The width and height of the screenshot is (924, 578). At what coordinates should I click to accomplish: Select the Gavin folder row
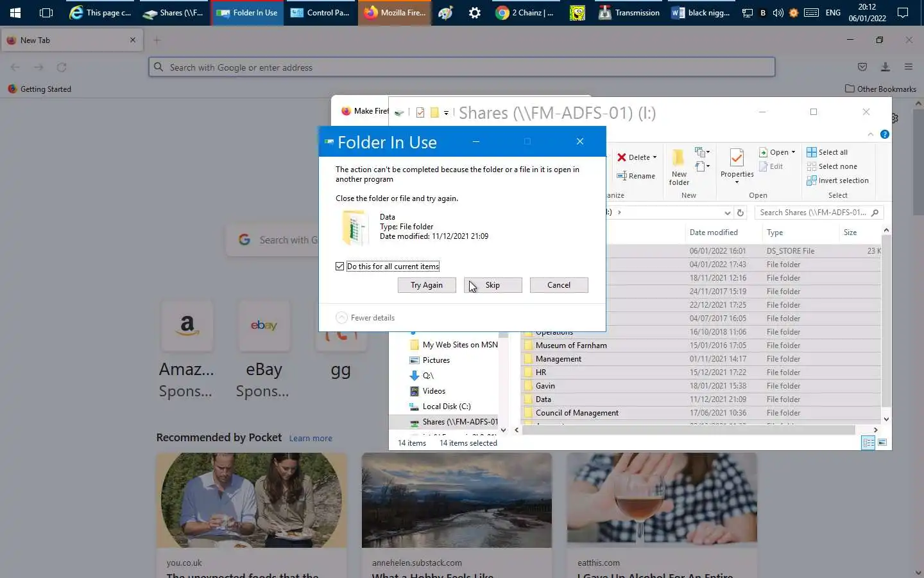[x=701, y=386]
